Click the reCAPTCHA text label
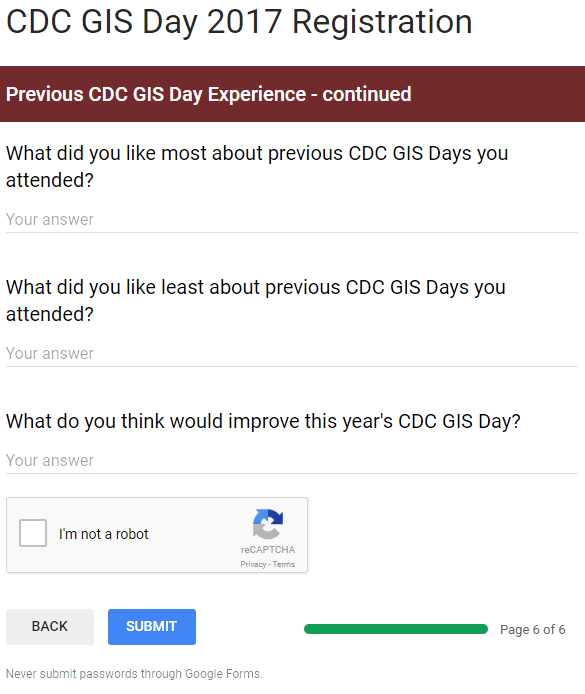 [x=268, y=550]
